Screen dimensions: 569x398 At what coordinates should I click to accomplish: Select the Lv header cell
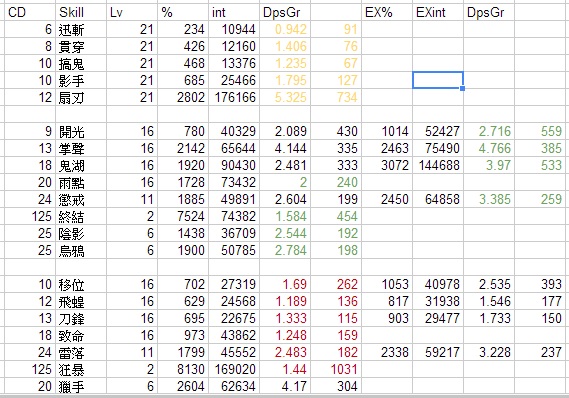point(132,12)
